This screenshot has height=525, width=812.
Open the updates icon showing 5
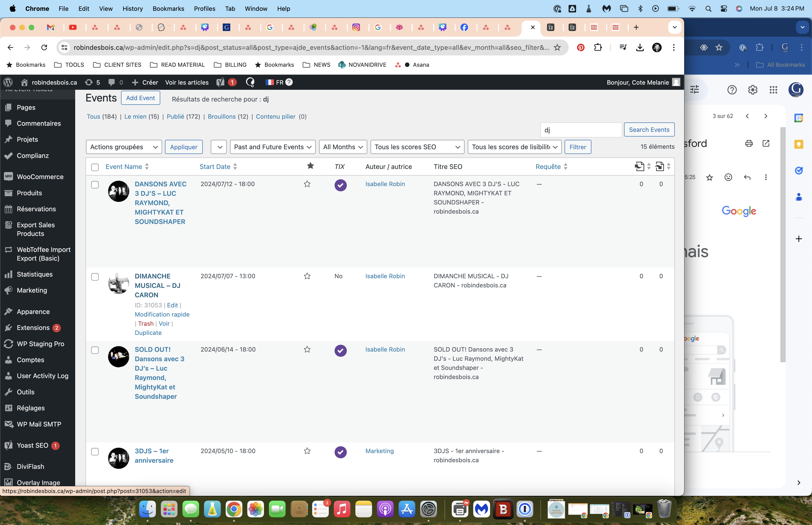click(x=92, y=82)
